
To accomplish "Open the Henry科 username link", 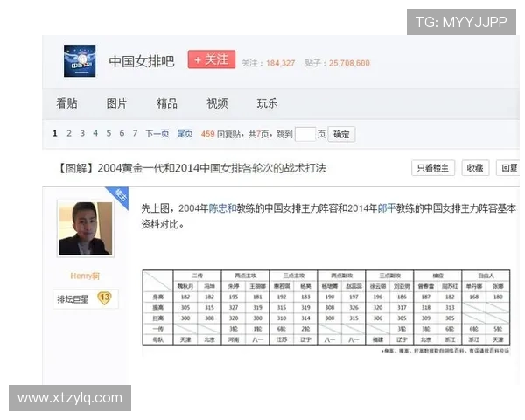I will [85, 276].
